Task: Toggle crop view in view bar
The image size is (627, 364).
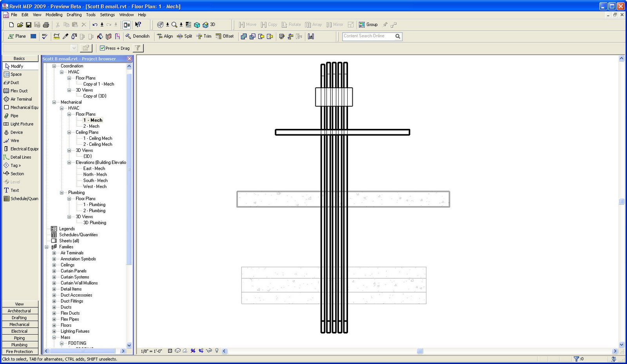Action: coord(193,351)
